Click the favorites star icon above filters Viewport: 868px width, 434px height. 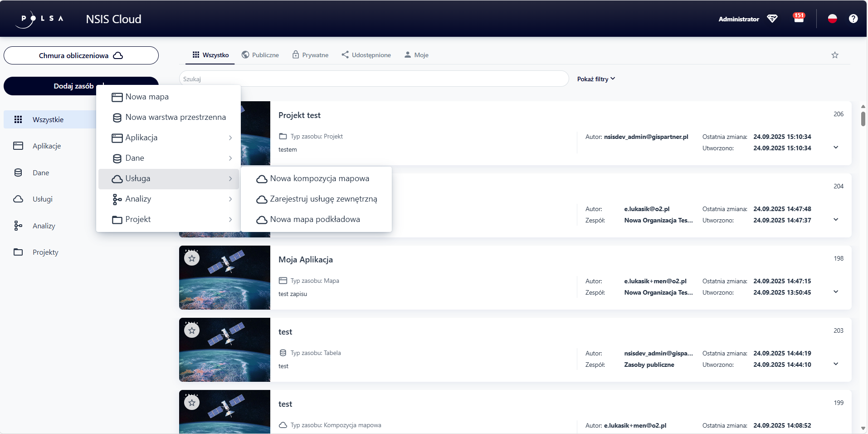834,55
